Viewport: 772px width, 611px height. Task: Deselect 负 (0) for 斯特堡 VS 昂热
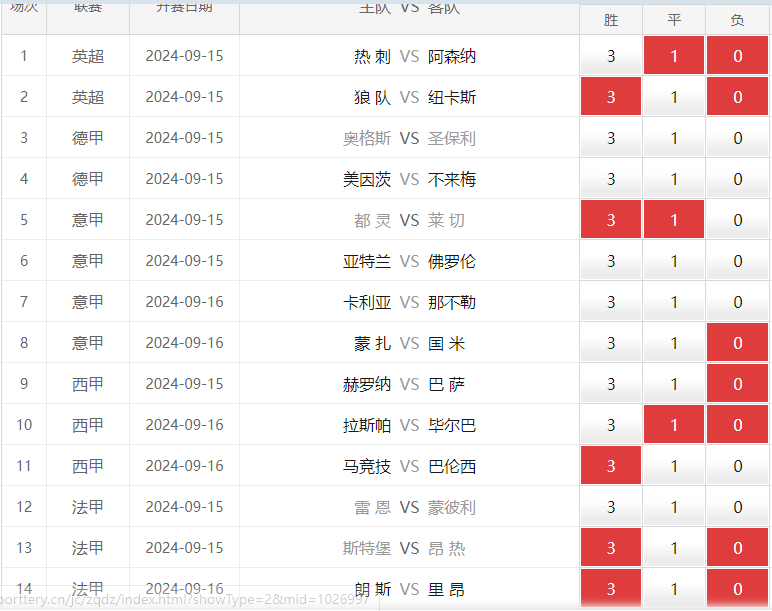(x=737, y=548)
